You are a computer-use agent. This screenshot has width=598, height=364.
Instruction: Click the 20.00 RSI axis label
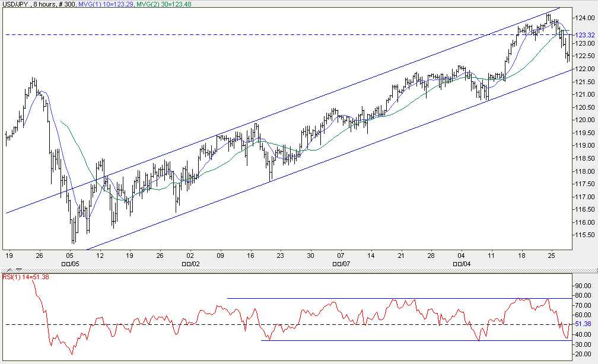tap(583, 354)
